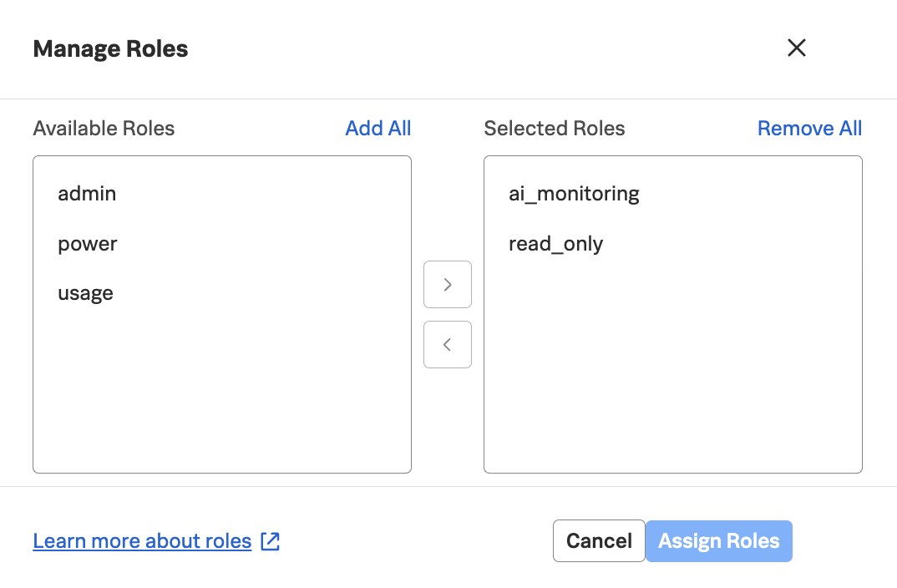The width and height of the screenshot is (897, 588).
Task: Move role right with arrow button
Action: [448, 284]
